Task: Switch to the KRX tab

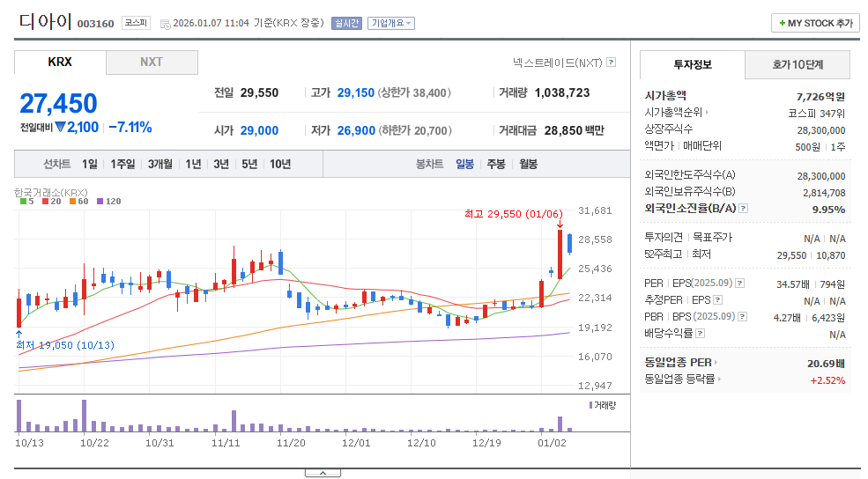Action: 60,62
